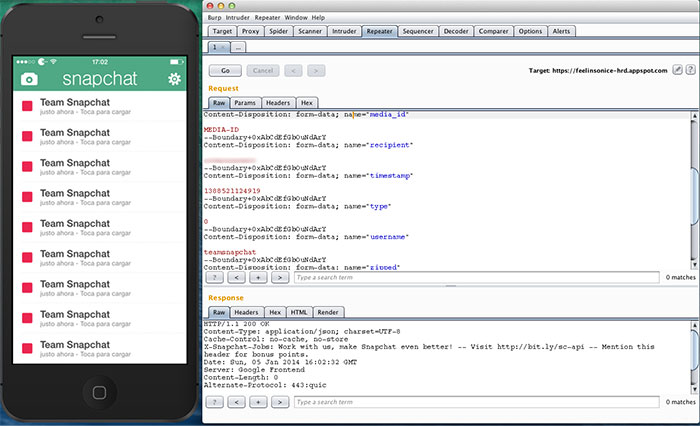Switch to the Sequencer tab
This screenshot has width=700, height=426.
tap(418, 31)
